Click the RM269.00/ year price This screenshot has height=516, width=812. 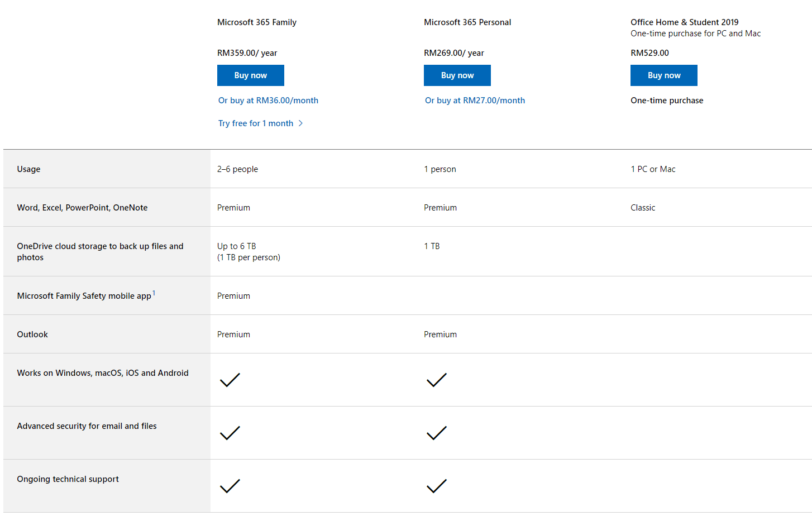tap(453, 53)
